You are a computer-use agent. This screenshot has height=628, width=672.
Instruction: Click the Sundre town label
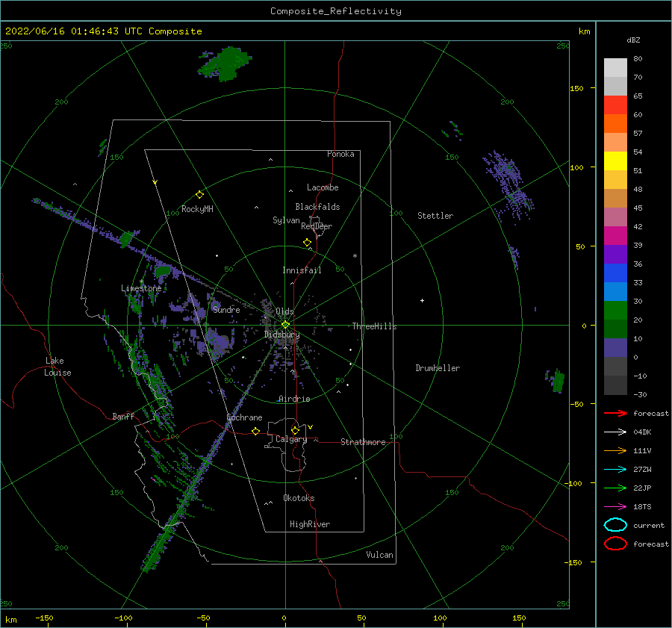point(226,309)
